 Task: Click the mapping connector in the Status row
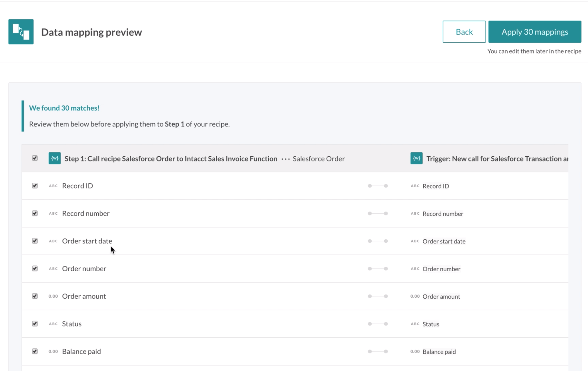click(x=378, y=324)
